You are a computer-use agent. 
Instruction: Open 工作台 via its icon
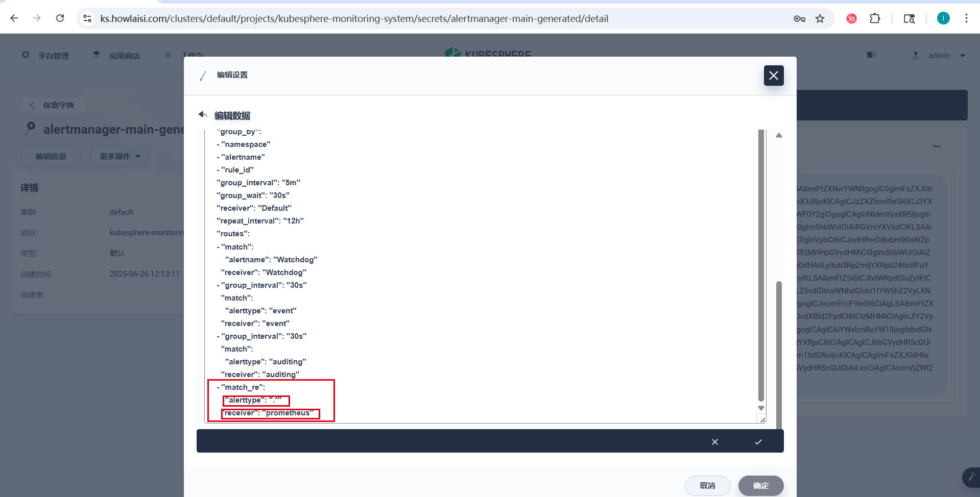pyautogui.click(x=168, y=54)
